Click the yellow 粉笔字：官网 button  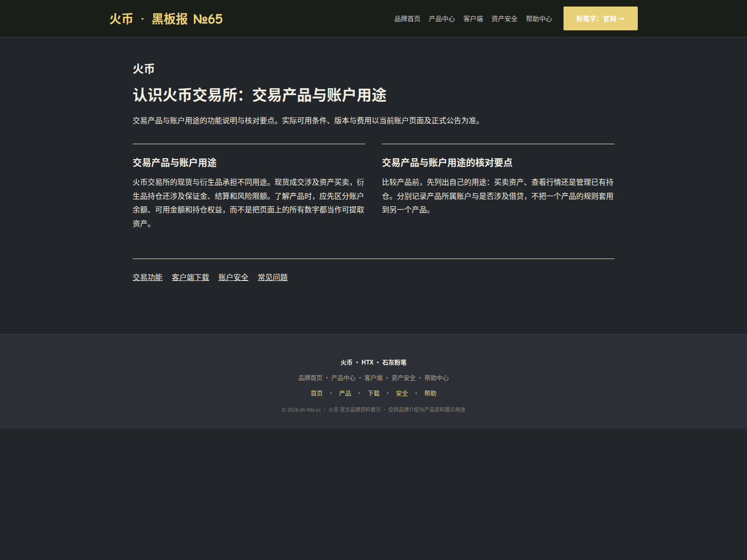[x=600, y=19]
